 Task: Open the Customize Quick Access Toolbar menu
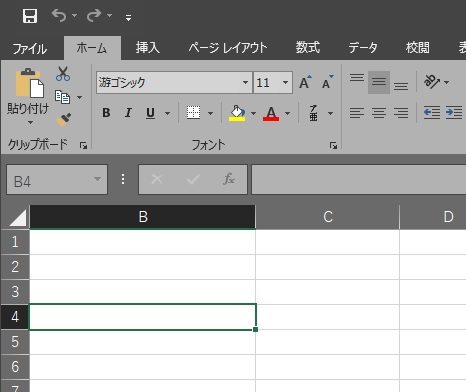tap(128, 18)
